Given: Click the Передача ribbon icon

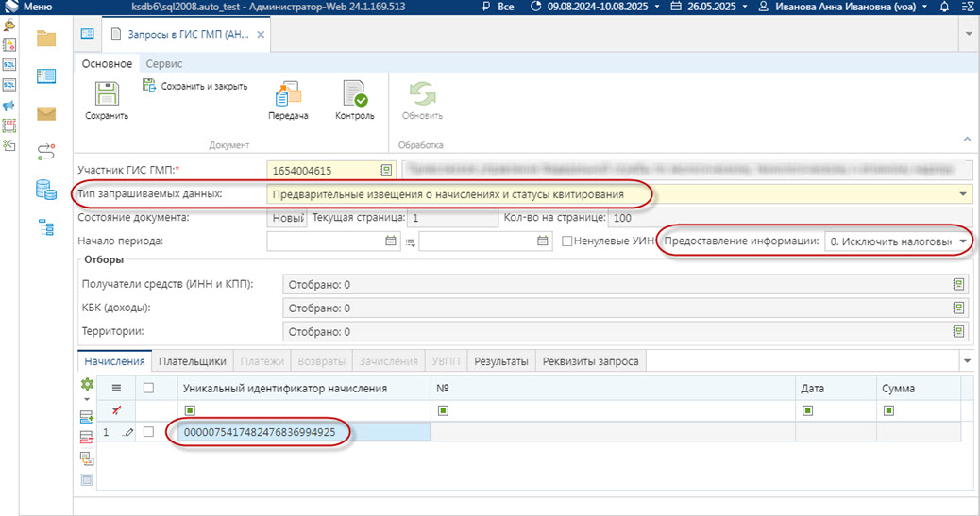Looking at the screenshot, I should (x=288, y=93).
